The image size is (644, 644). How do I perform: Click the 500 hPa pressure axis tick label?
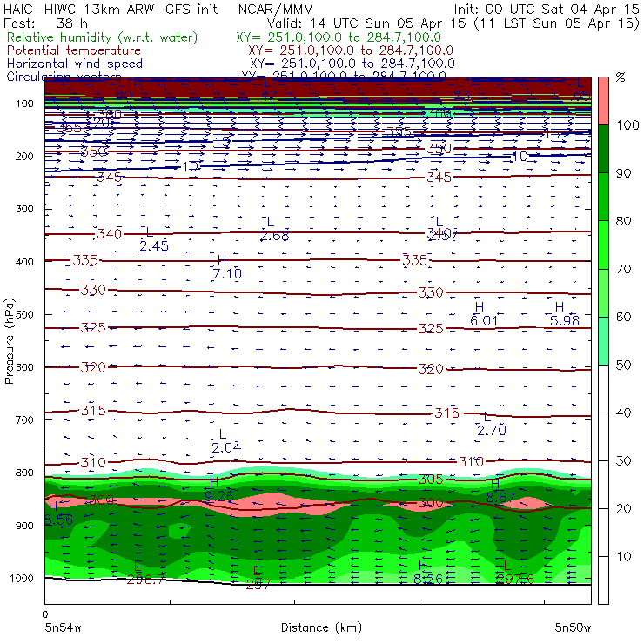(24, 315)
